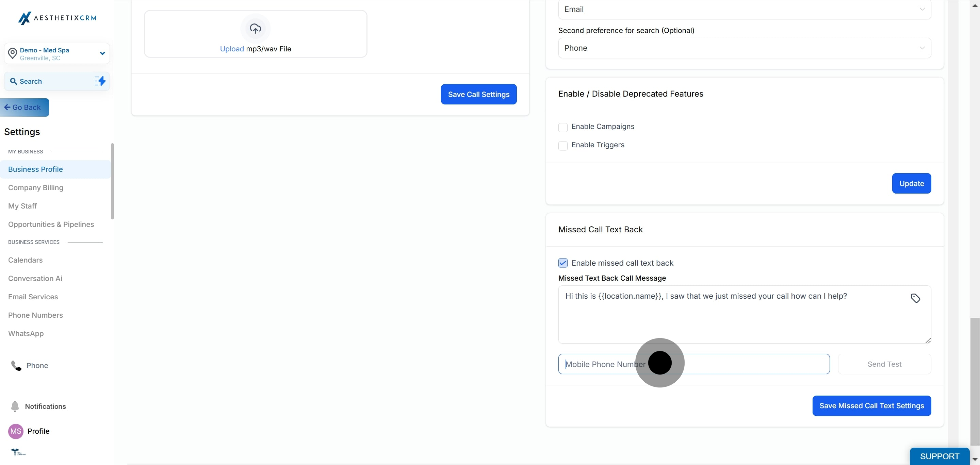980x465 pixels.
Task: Click Save Call Settings button
Action: 478,94
